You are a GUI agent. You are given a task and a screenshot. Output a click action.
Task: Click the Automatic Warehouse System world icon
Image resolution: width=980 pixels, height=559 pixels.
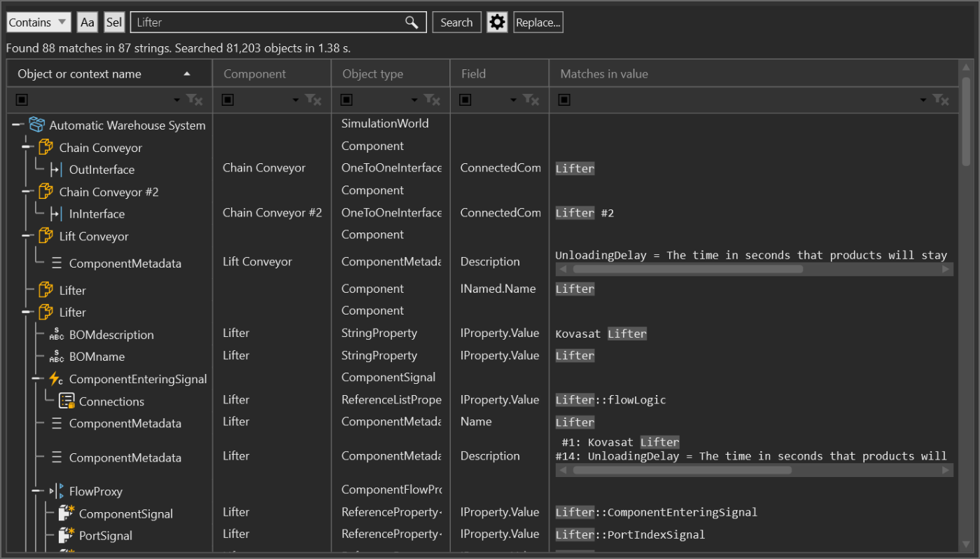37,125
